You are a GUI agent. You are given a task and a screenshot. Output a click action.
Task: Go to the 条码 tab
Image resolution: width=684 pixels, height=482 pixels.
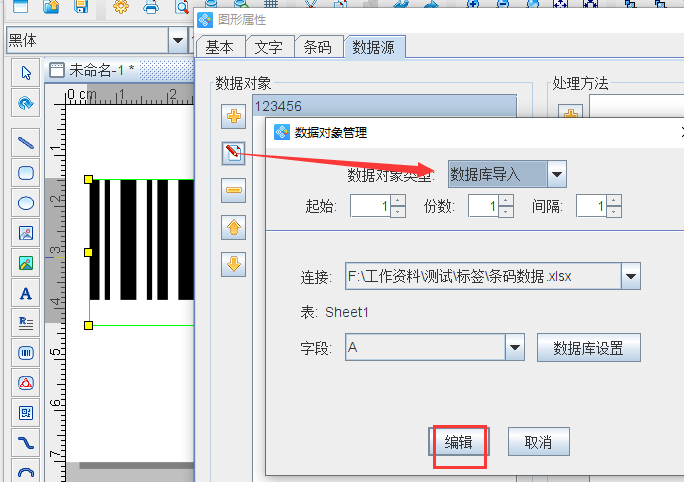click(x=318, y=47)
